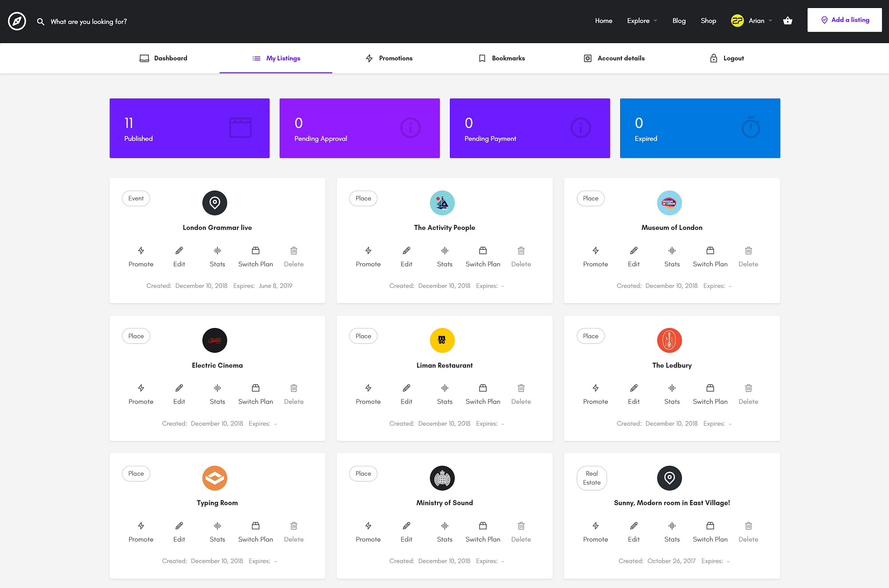Image resolution: width=889 pixels, height=588 pixels.
Task: Click Promote icon for London Grammar live
Action: 141,251
